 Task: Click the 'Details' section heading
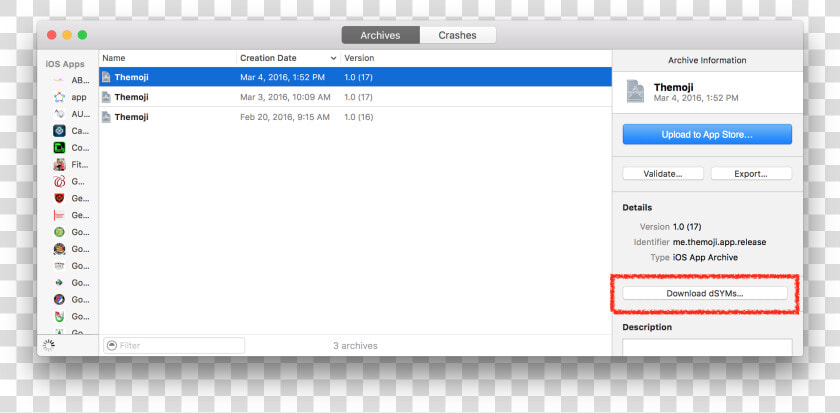coord(638,207)
